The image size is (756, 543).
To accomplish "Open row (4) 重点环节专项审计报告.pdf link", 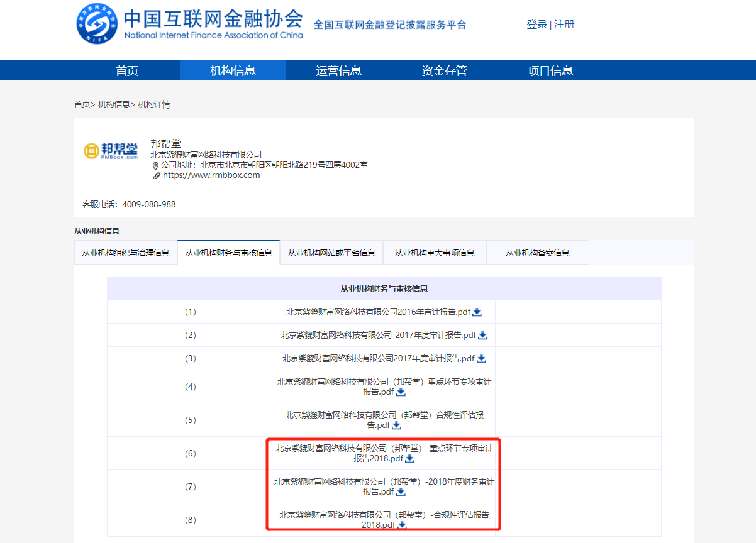I will 384,386.
